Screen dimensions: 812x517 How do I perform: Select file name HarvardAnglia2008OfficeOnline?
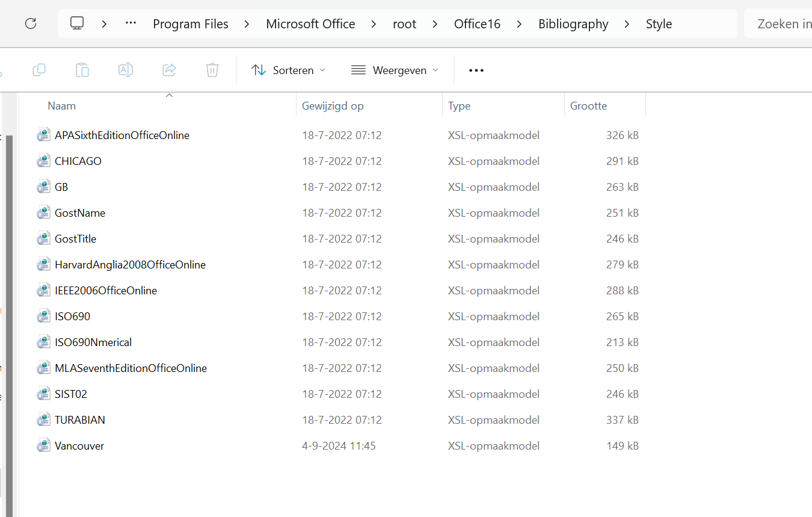[130, 265]
